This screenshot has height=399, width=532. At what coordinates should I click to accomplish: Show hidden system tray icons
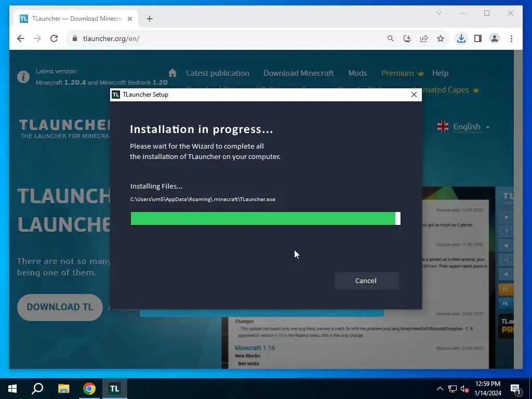(x=440, y=389)
